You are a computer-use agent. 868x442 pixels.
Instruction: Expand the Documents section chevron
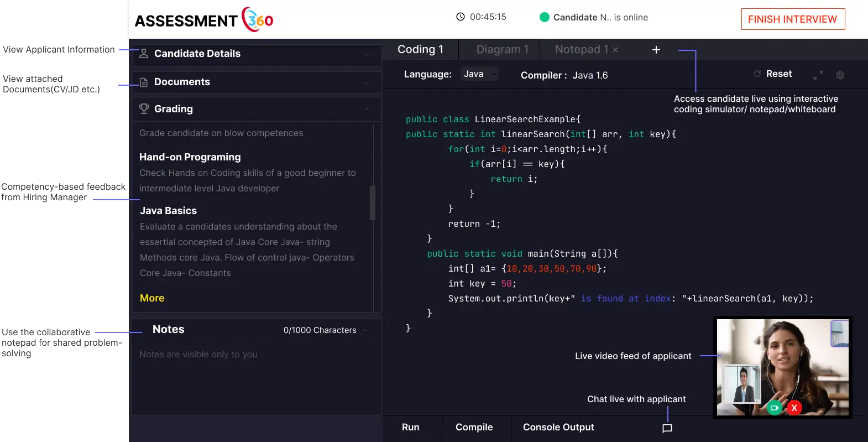coord(367,83)
